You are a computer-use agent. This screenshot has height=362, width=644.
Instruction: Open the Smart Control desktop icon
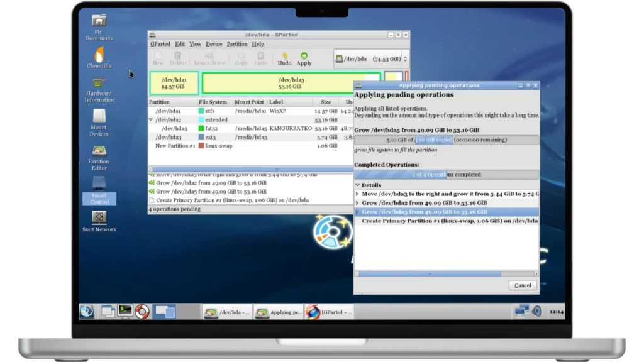tap(99, 187)
